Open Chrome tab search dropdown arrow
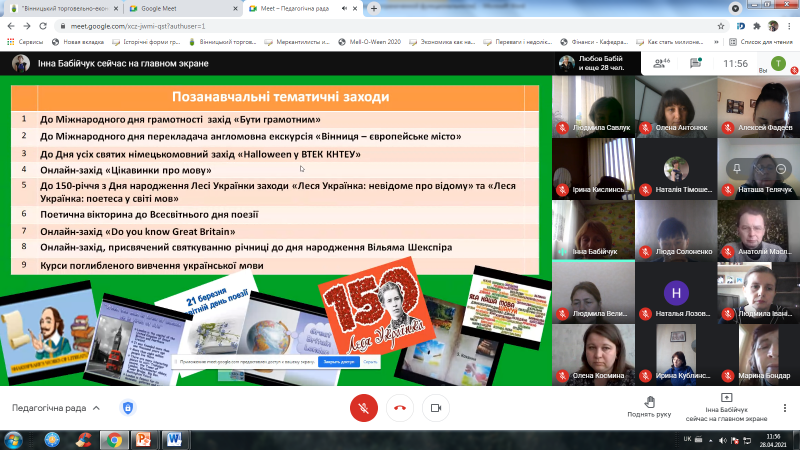Screen dimensions: 800x450 click(x=735, y=8)
